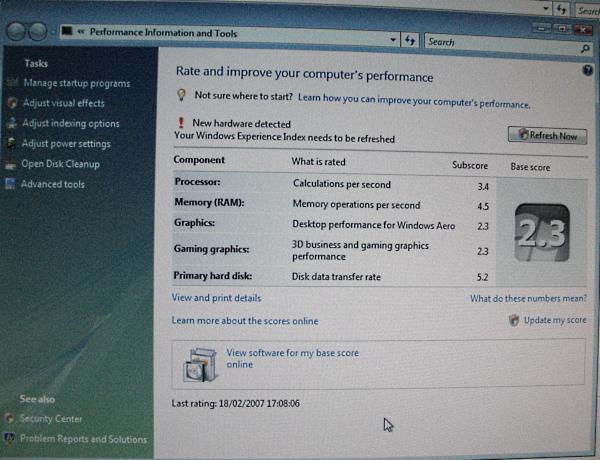The image size is (600, 460).
Task: Open Adjust visual effects task
Action: [64, 103]
